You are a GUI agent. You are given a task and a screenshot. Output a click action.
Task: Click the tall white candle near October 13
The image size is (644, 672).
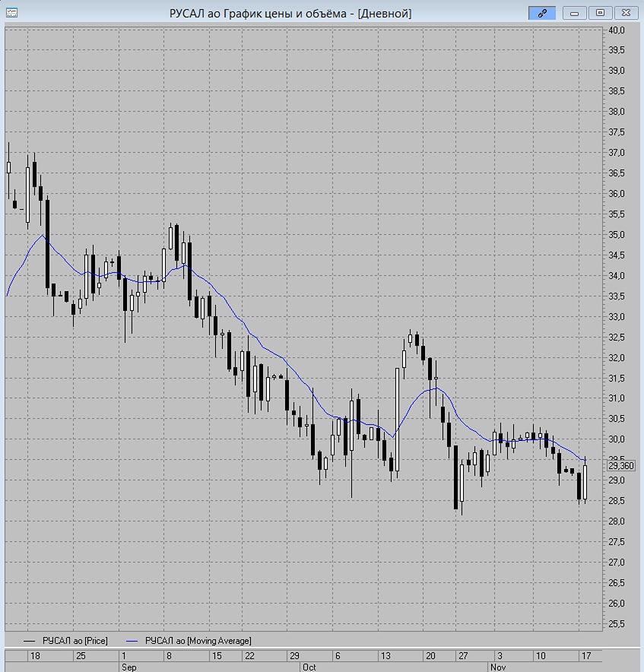398,420
